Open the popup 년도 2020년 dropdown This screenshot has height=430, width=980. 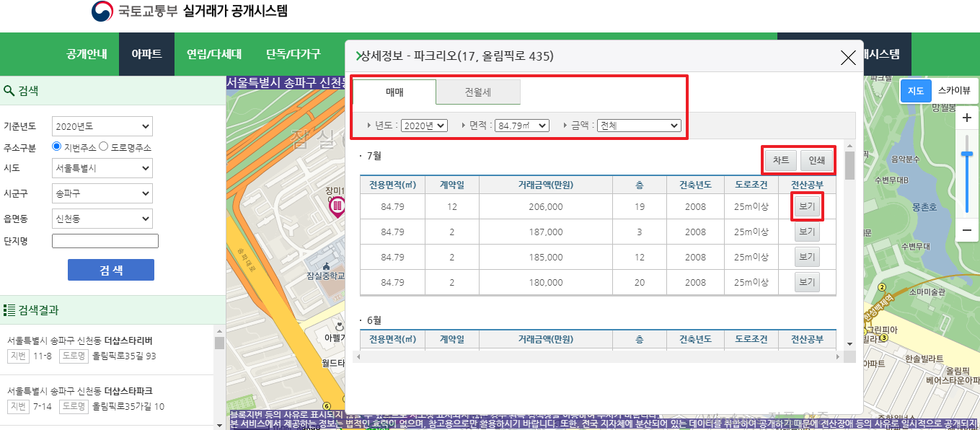[x=424, y=126]
